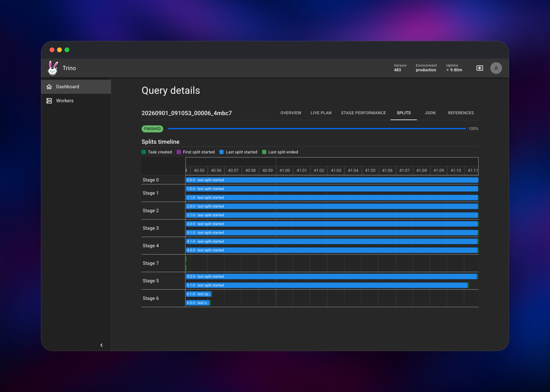This screenshot has width=550, height=392.
Task: Open the user avatar A menu
Action: coord(496,68)
